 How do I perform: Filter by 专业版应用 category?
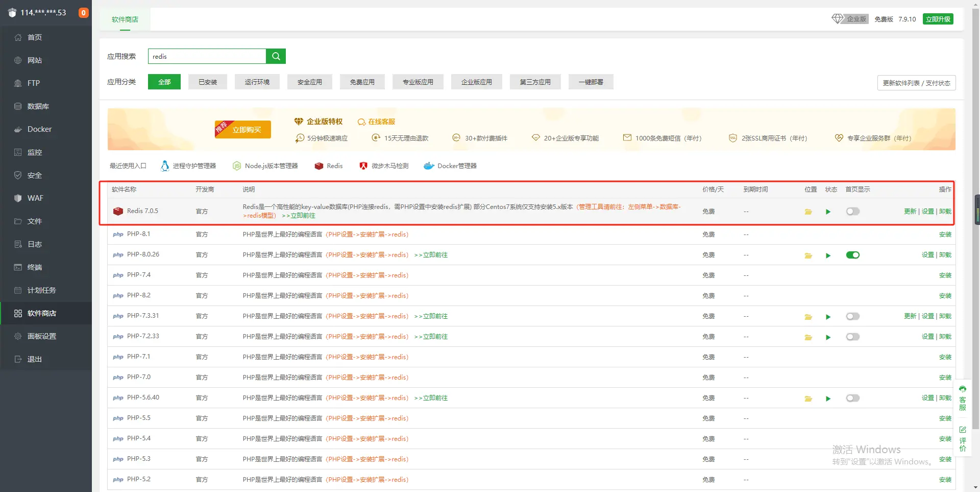pyautogui.click(x=418, y=82)
